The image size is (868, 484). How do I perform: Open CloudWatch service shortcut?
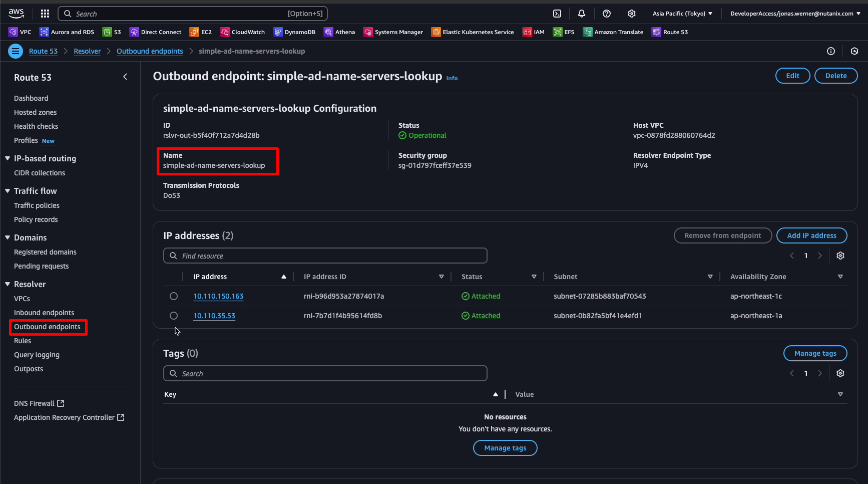[243, 32]
